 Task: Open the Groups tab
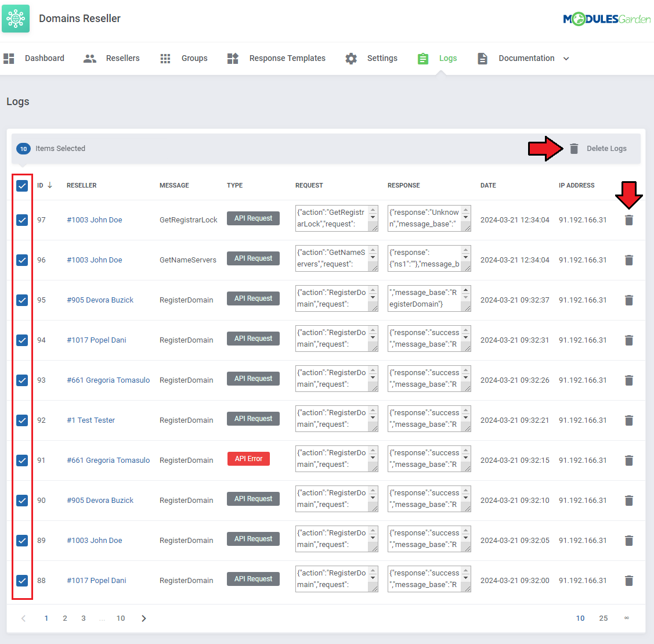[x=194, y=59]
